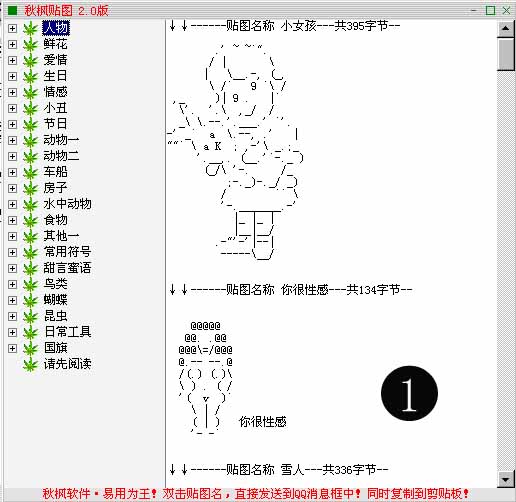Image resolution: width=516 pixels, height=502 pixels.
Task: Click the leaf icon beside 情感
Action: point(30,92)
